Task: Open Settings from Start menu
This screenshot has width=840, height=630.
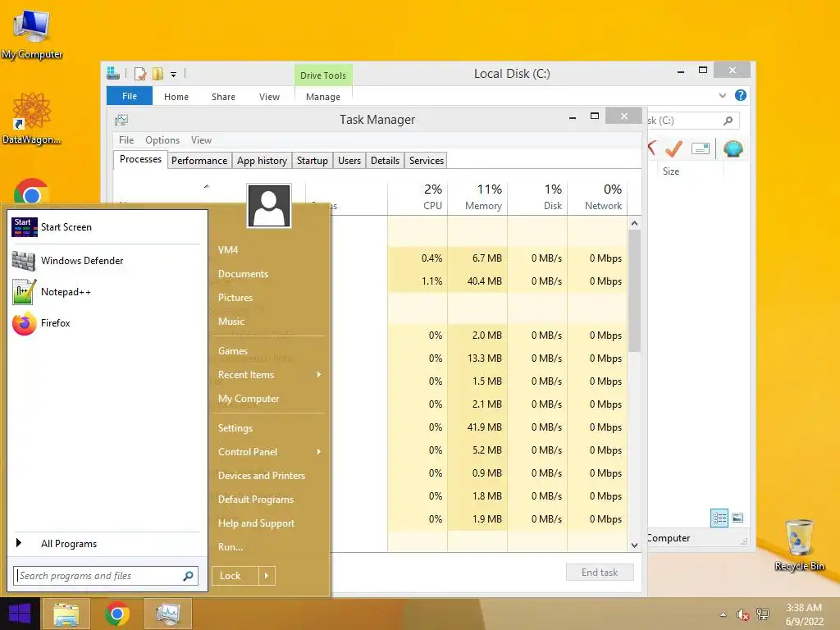Action: coord(235,428)
